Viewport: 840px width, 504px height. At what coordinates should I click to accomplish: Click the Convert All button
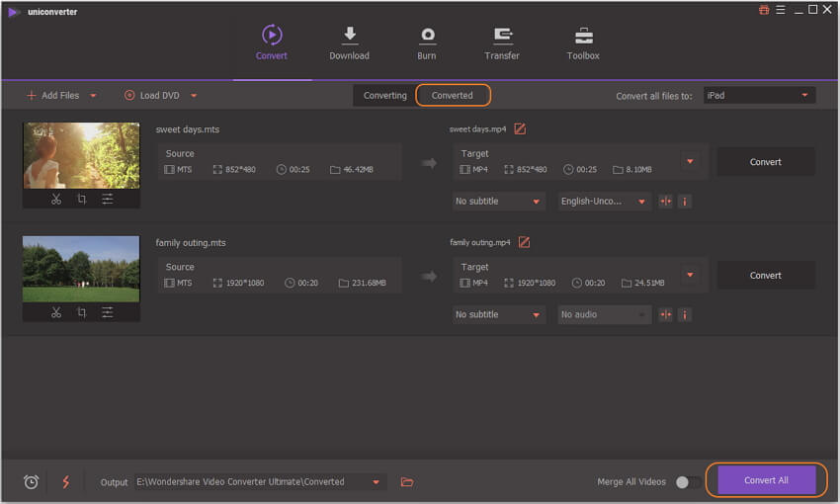[x=766, y=480]
